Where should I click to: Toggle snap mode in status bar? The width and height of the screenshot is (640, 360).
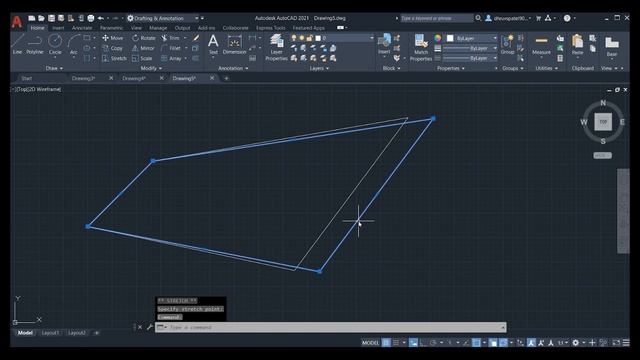pyautogui.click(x=396, y=342)
